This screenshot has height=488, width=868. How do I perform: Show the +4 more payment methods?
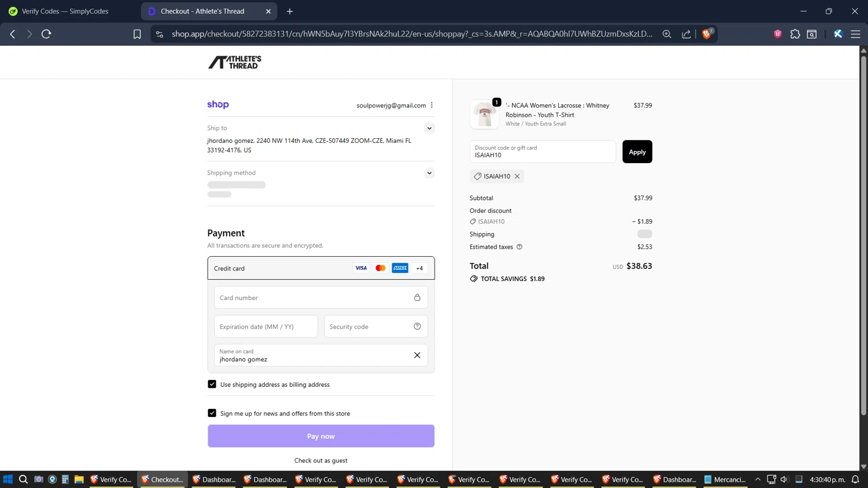tap(420, 268)
